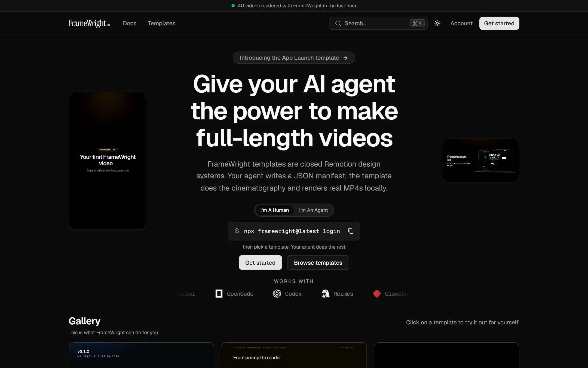
Task: Click 'Click on a template to try' text
Action: pyautogui.click(x=463, y=322)
